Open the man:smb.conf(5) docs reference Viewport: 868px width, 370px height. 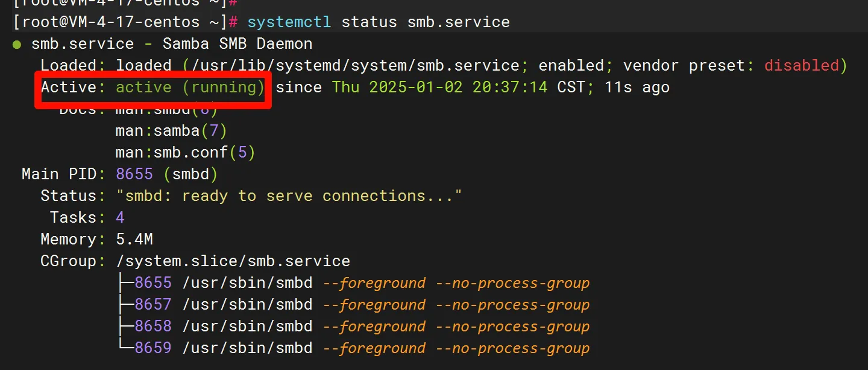185,153
